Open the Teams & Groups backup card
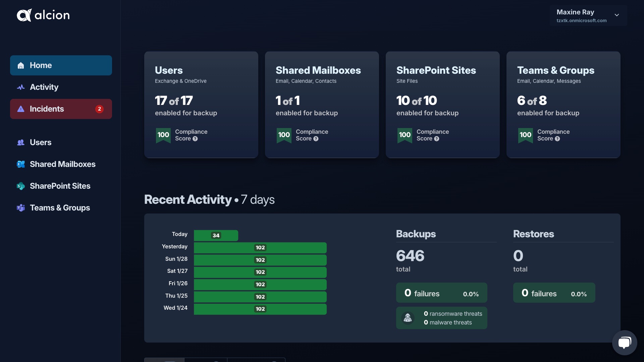This screenshot has height=362, width=644. pos(563,105)
